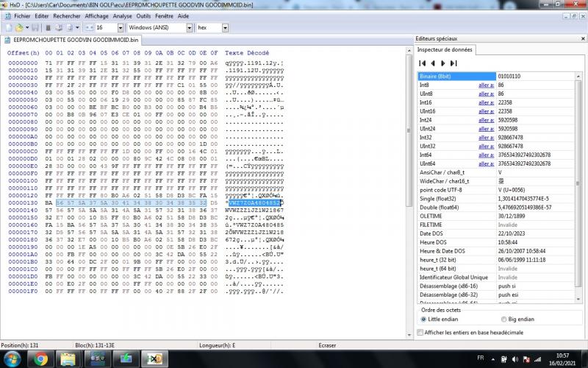Click the highlighted decoded text VWZ7Z0A4804852
Viewport: 588px width, 368px height.
tap(254, 203)
